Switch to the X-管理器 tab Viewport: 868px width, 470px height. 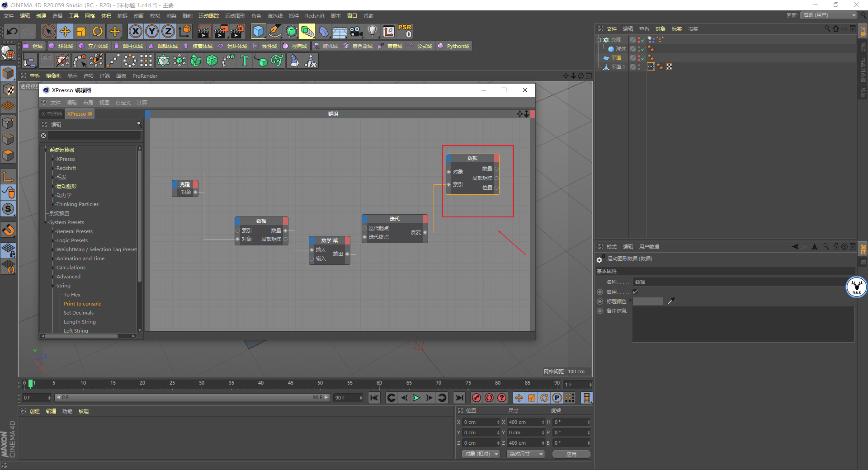pyautogui.click(x=52, y=114)
